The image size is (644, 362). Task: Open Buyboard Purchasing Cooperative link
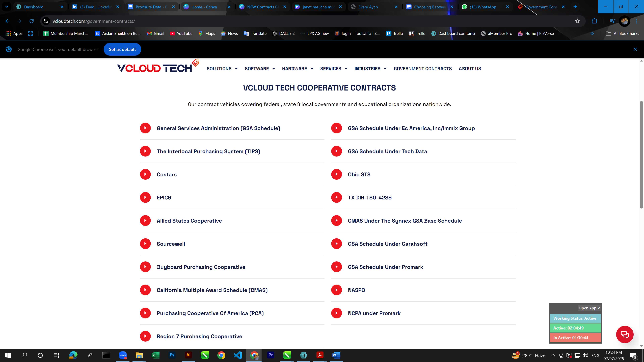201,267
